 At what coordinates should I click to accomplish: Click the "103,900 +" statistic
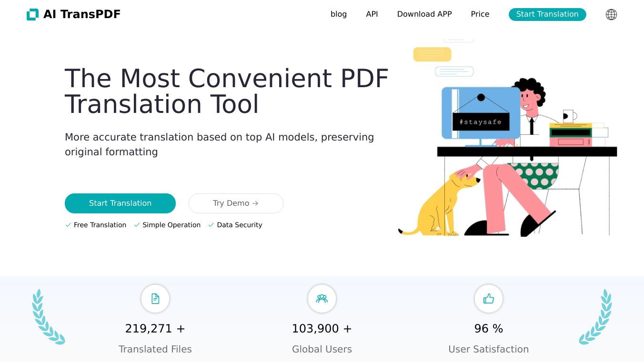[322, 329]
